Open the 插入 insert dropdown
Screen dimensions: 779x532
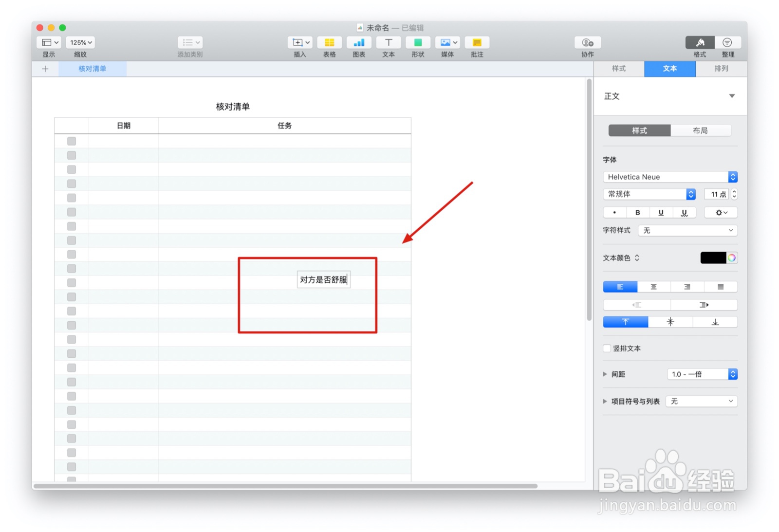click(300, 43)
